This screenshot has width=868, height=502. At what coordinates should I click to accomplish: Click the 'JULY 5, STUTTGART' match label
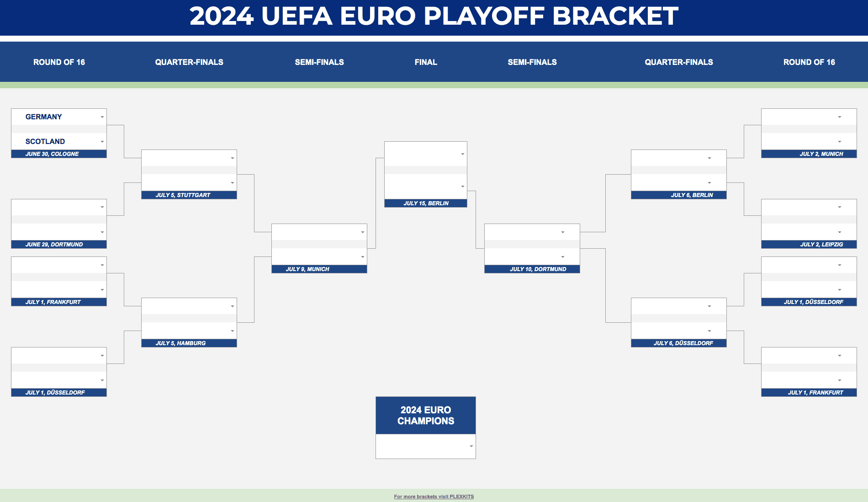[183, 195]
